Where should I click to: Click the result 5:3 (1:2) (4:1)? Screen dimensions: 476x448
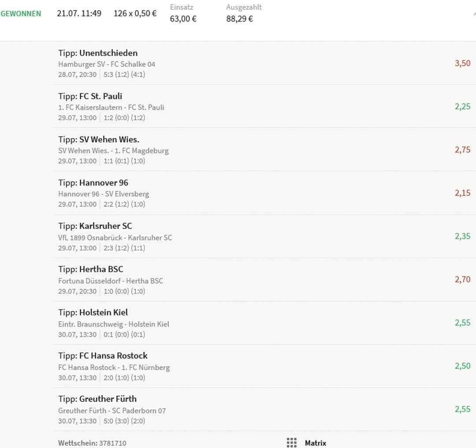124,75
